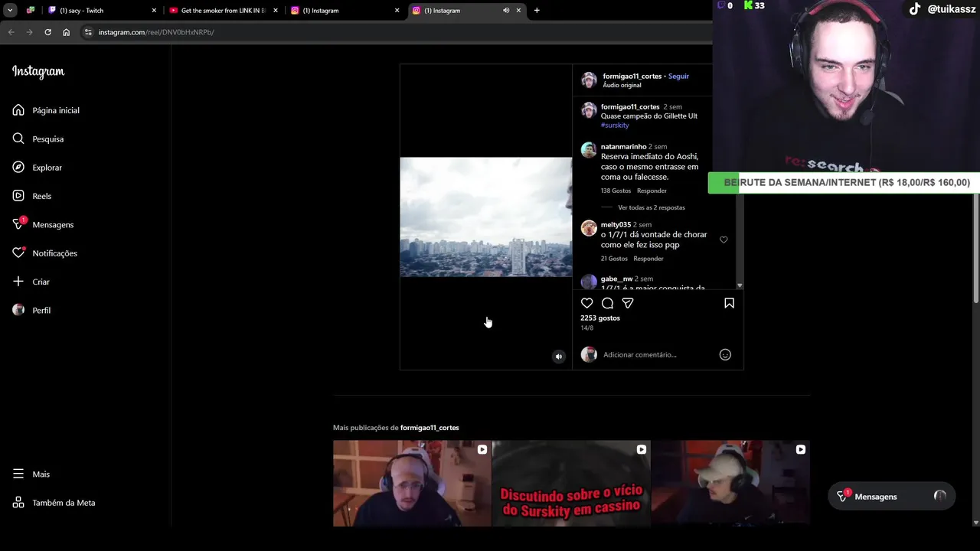Reload the page
Viewport: 980px width, 551px height.
point(47,32)
